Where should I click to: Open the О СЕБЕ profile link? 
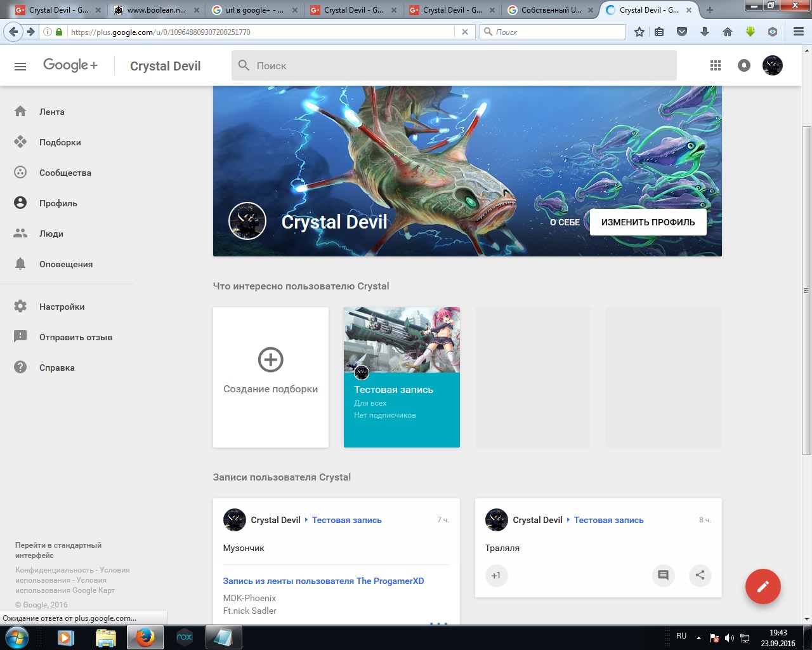click(x=565, y=222)
